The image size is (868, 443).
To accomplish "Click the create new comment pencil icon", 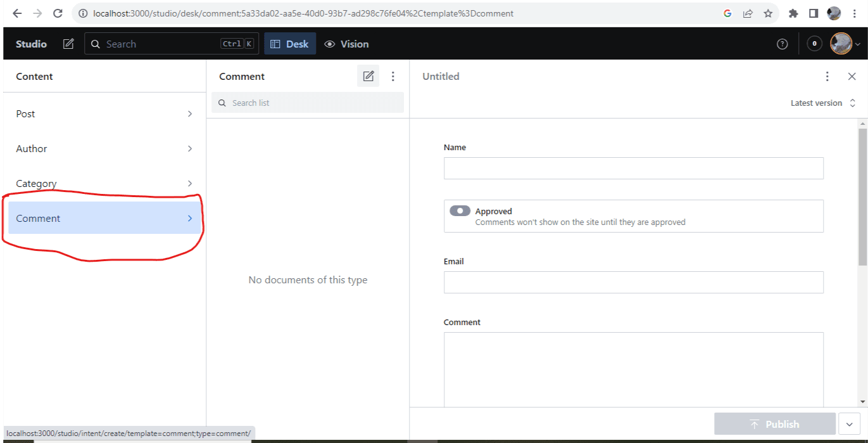I will 368,76.
